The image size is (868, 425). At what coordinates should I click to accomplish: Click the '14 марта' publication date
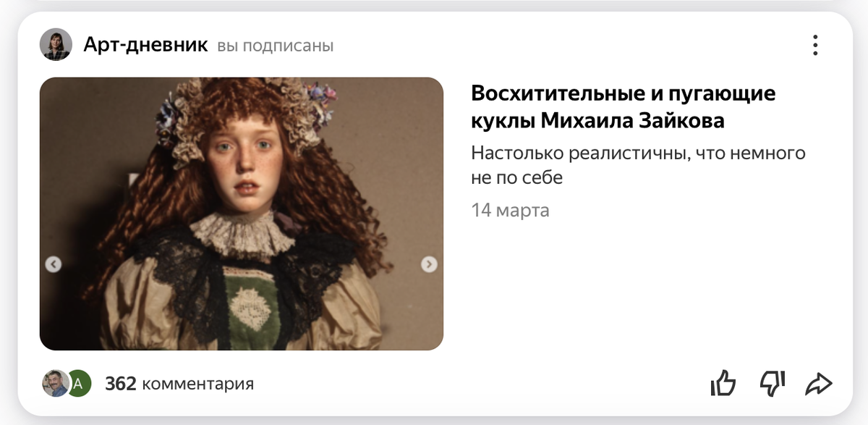coord(510,211)
